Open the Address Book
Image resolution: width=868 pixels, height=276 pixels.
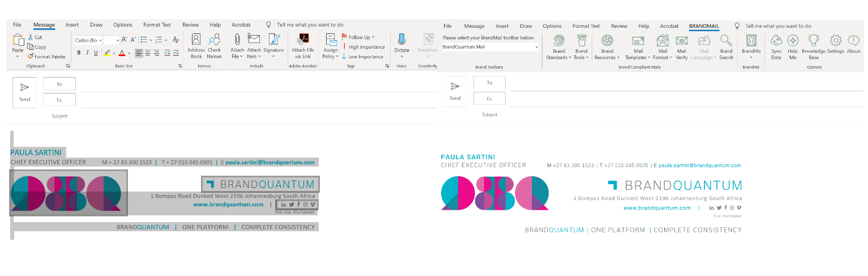click(196, 46)
